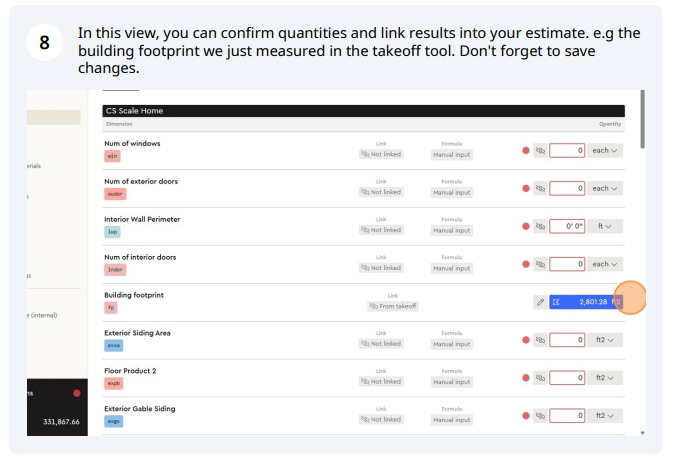
Task: Click the takeoff icon in Building footprint's blue quantity field
Action: coord(556,302)
